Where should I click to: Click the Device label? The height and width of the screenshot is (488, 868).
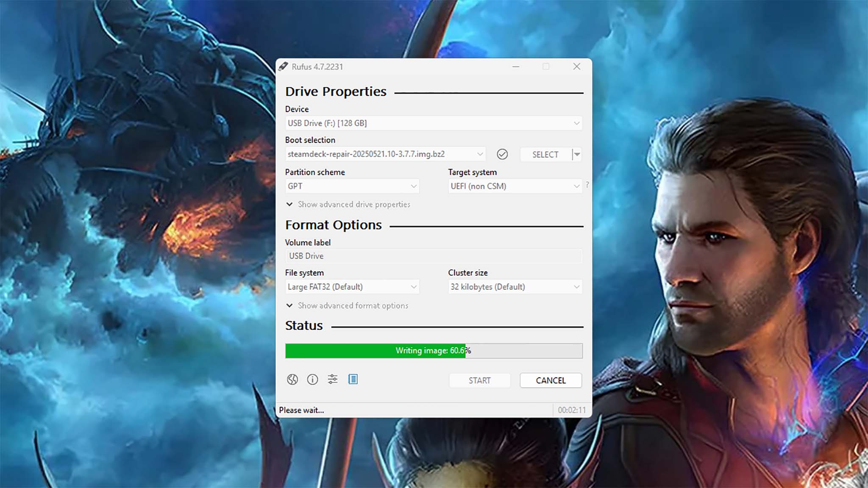(297, 109)
